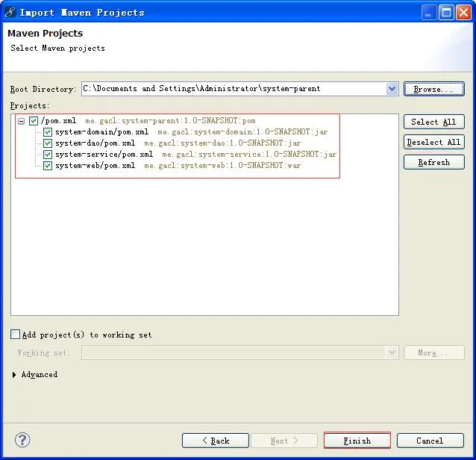Uncheck system-web/pom.xml checkbox
The image size is (476, 460).
coord(48,166)
